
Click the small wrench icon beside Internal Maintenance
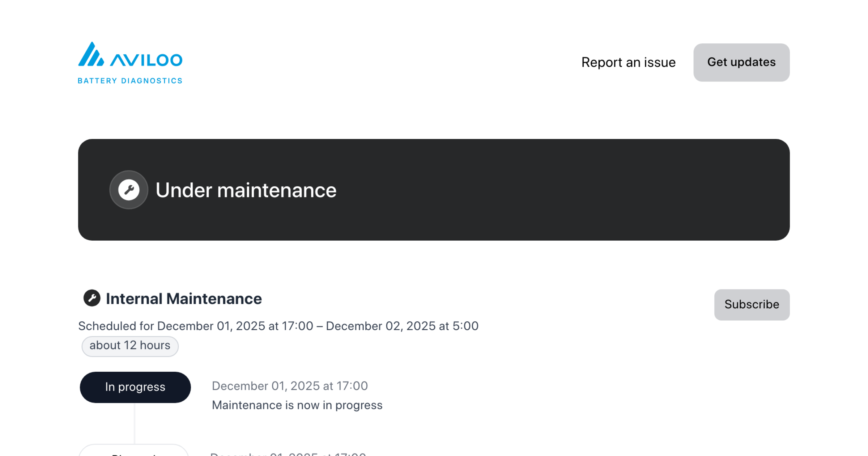92,298
